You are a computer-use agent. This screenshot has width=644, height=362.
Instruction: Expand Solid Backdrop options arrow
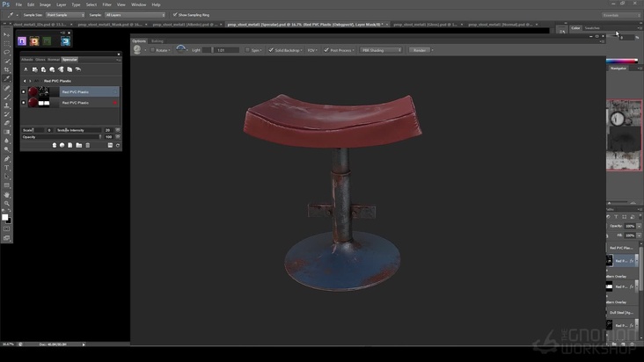[301, 50]
